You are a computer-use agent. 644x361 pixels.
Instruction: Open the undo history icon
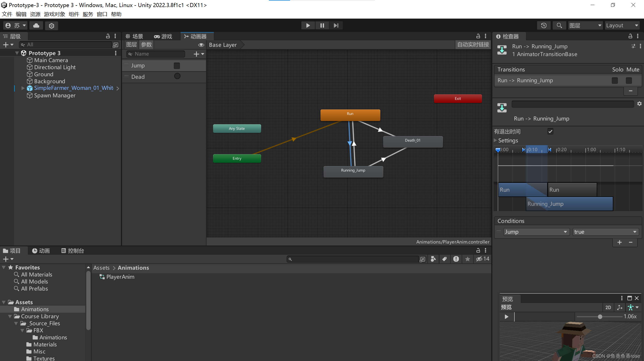(x=544, y=25)
